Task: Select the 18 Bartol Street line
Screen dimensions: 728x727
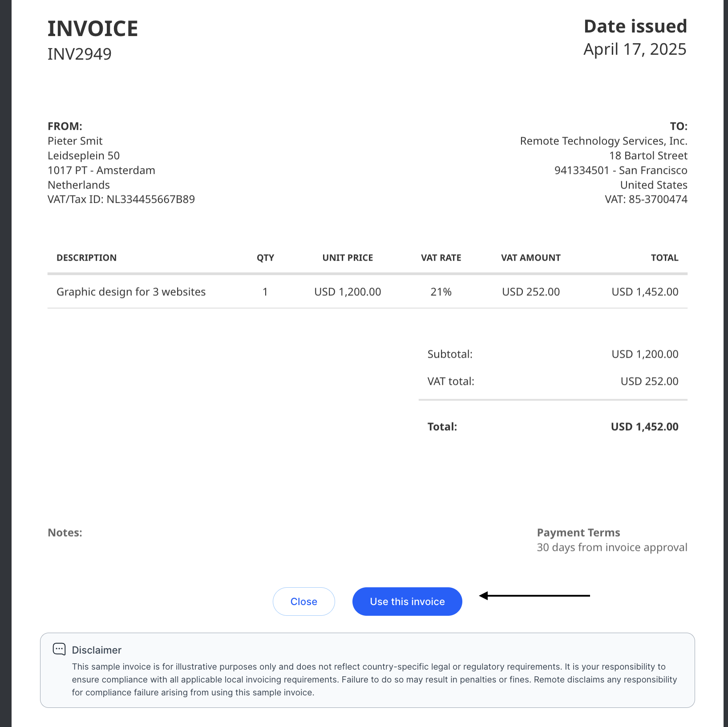Action: 648,156
